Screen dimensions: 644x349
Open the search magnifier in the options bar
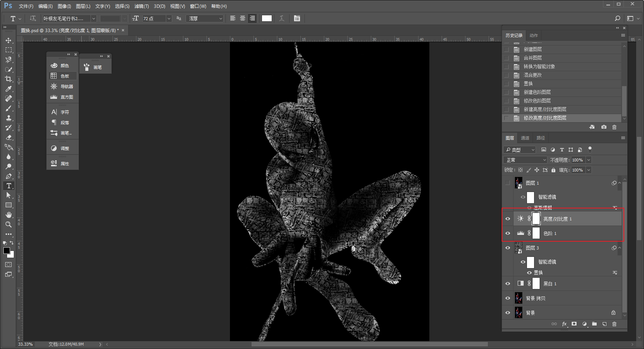tap(618, 18)
